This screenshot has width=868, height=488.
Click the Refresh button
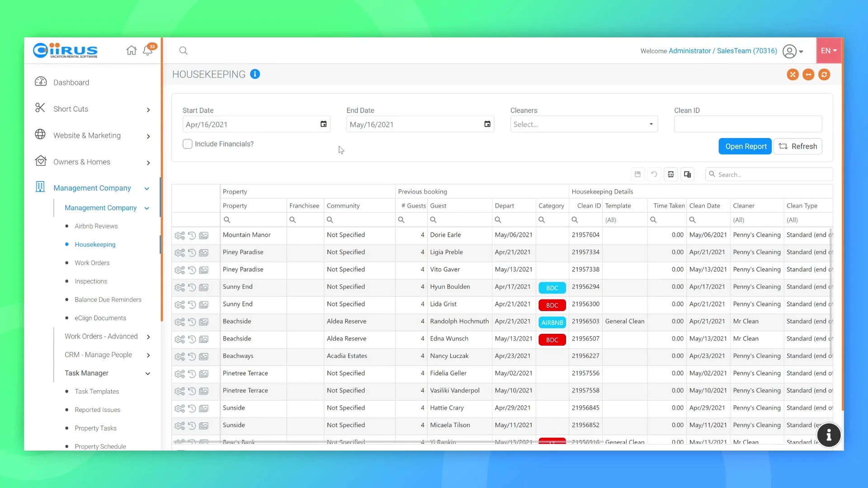(798, 146)
